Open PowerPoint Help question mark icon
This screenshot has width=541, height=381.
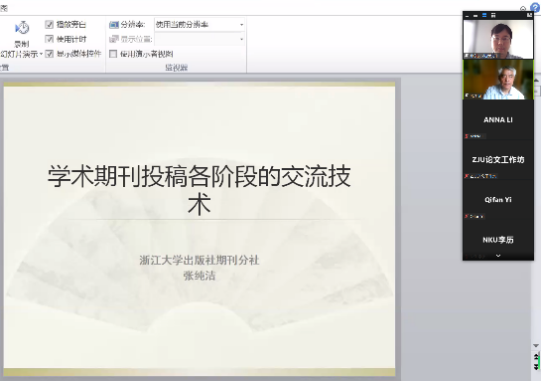(x=535, y=8)
